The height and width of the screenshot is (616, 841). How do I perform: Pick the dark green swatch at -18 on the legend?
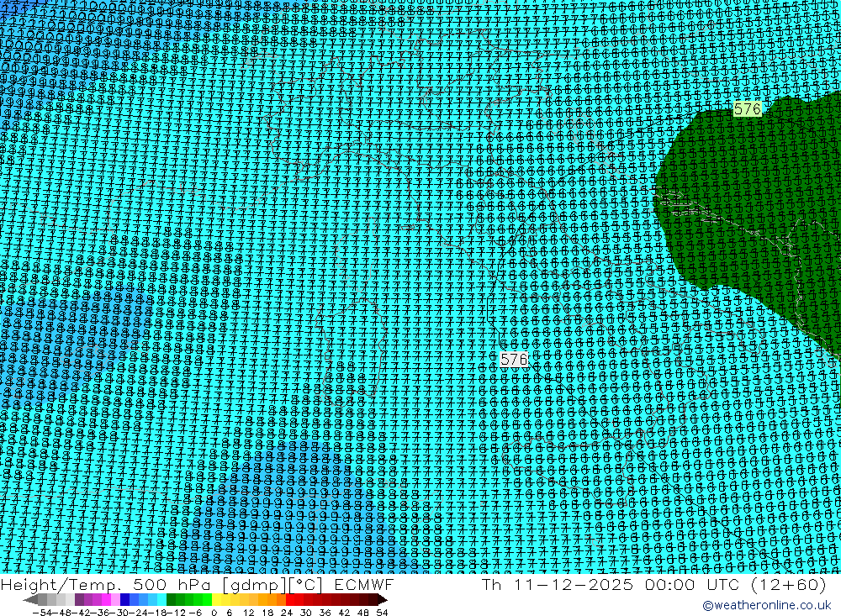click(x=171, y=600)
